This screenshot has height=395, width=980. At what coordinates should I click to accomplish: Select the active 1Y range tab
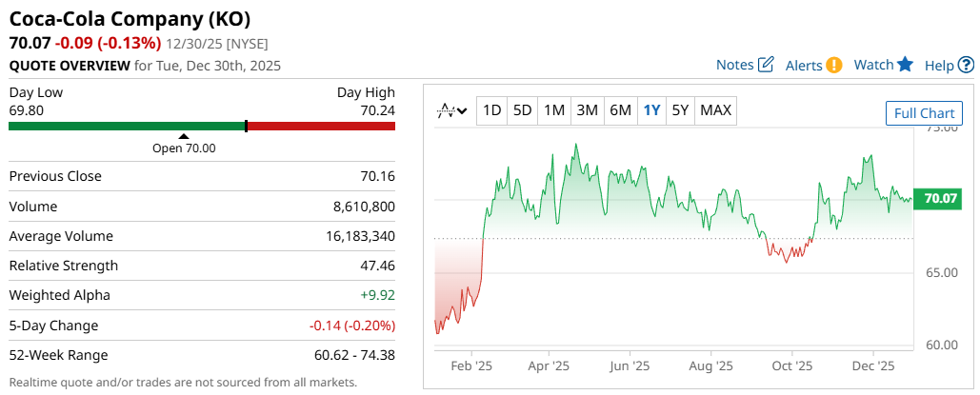click(651, 110)
